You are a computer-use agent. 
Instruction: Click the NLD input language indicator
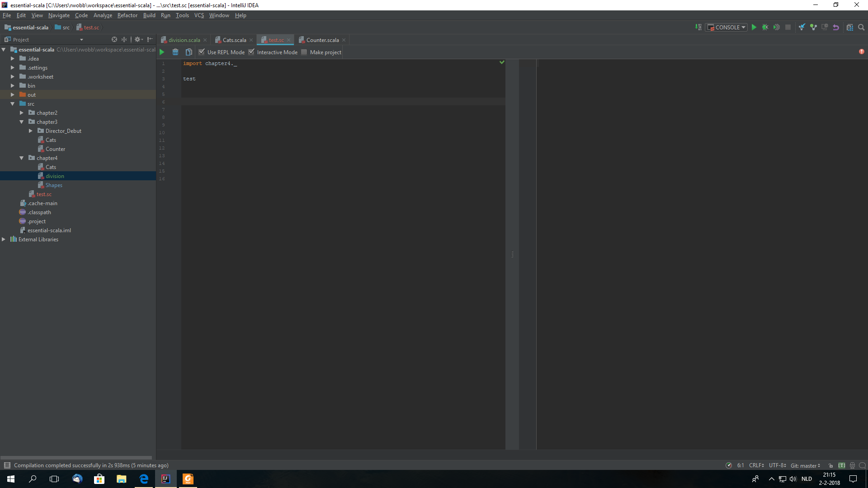807,479
